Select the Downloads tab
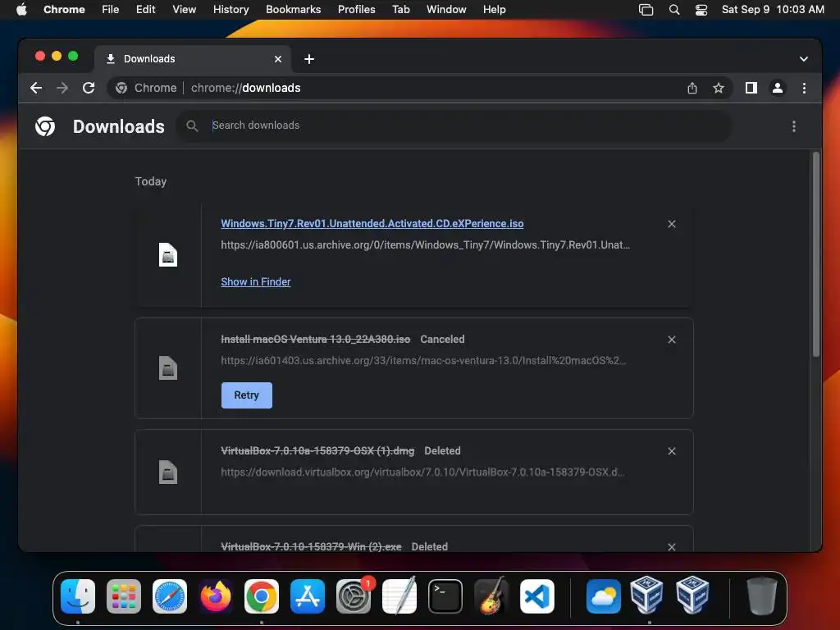This screenshot has height=630, width=840. pos(193,59)
